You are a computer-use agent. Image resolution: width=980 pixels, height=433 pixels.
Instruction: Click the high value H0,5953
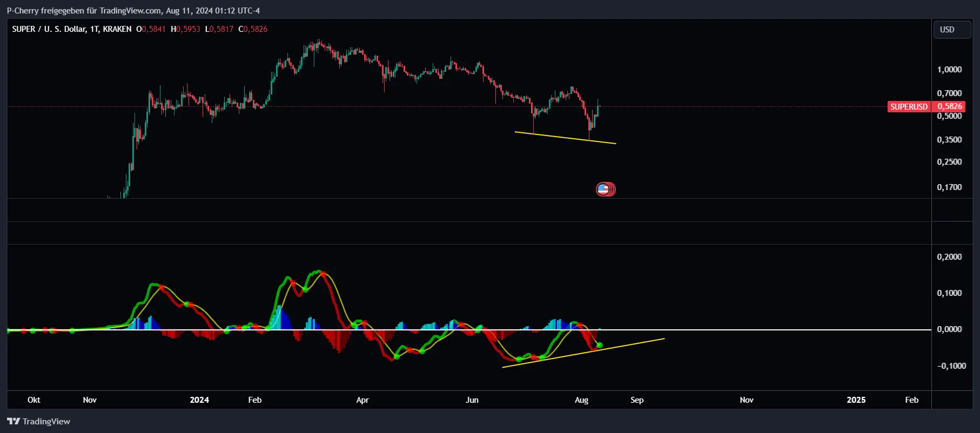coord(185,29)
